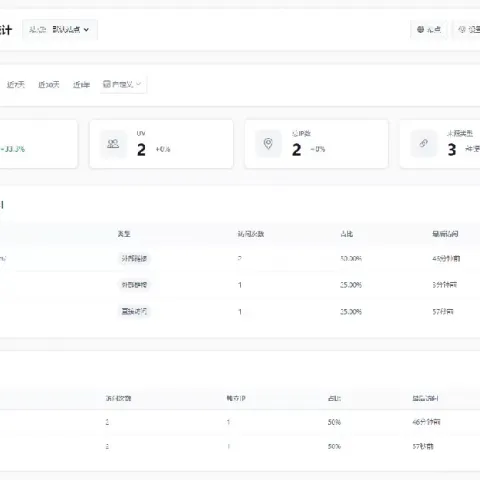Click the calendar icon in custom range

point(107,84)
